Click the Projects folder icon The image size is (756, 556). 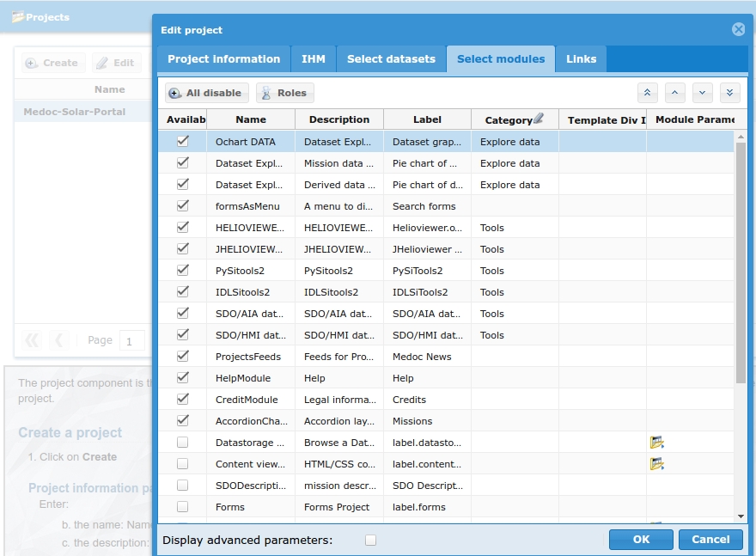pos(18,17)
